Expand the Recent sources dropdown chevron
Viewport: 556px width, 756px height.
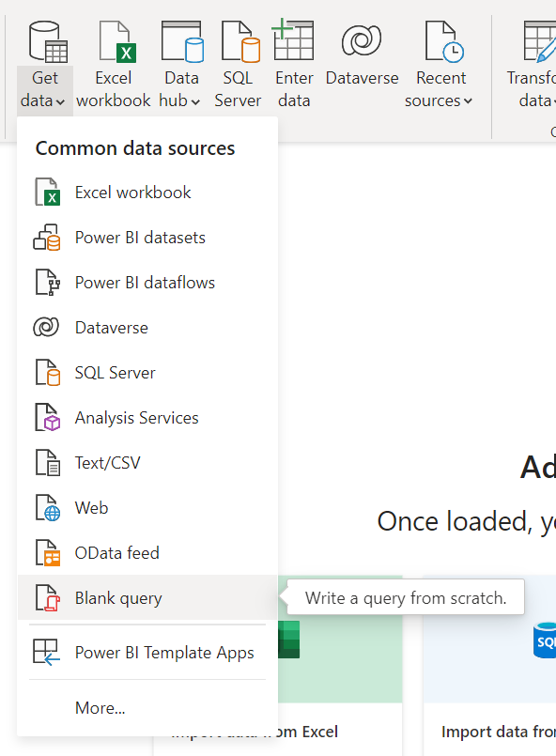tap(468, 102)
